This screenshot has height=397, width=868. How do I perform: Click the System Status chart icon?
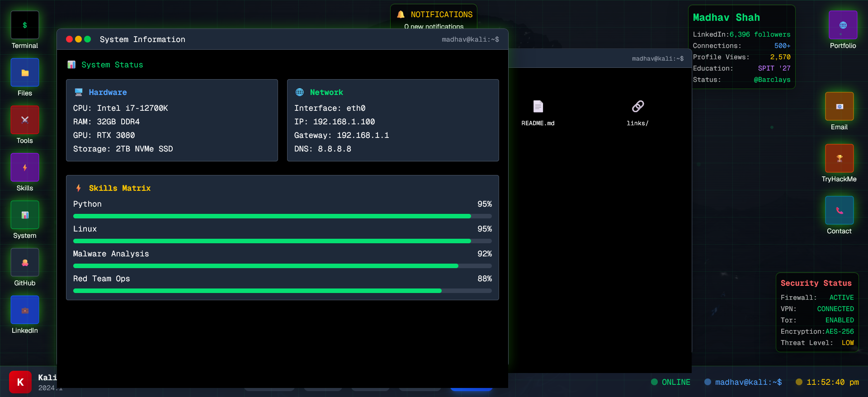(x=71, y=65)
